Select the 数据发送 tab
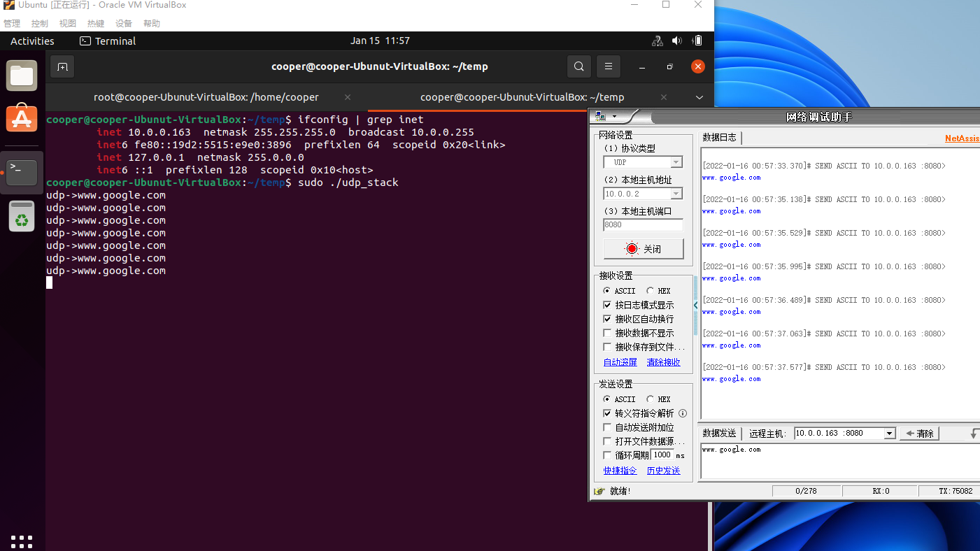980x551 pixels. tap(719, 434)
